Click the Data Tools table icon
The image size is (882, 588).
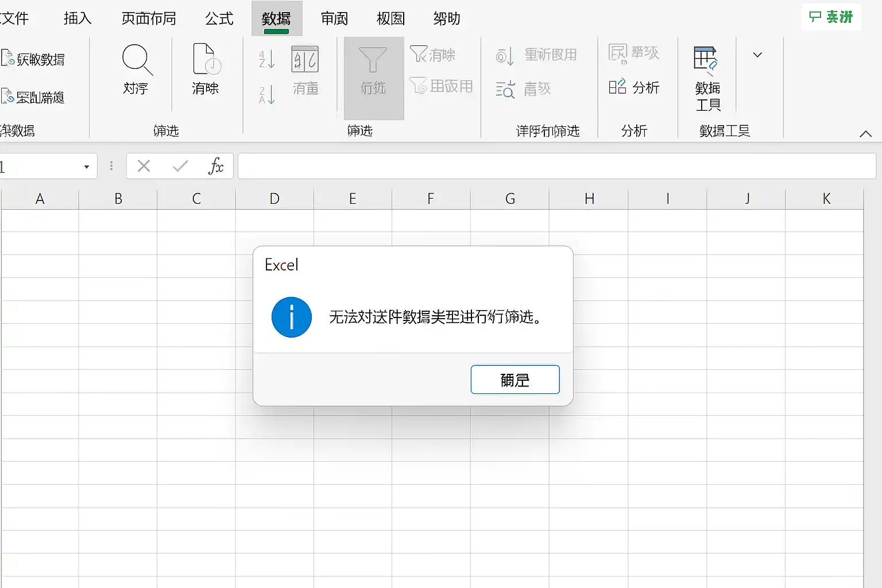706,60
